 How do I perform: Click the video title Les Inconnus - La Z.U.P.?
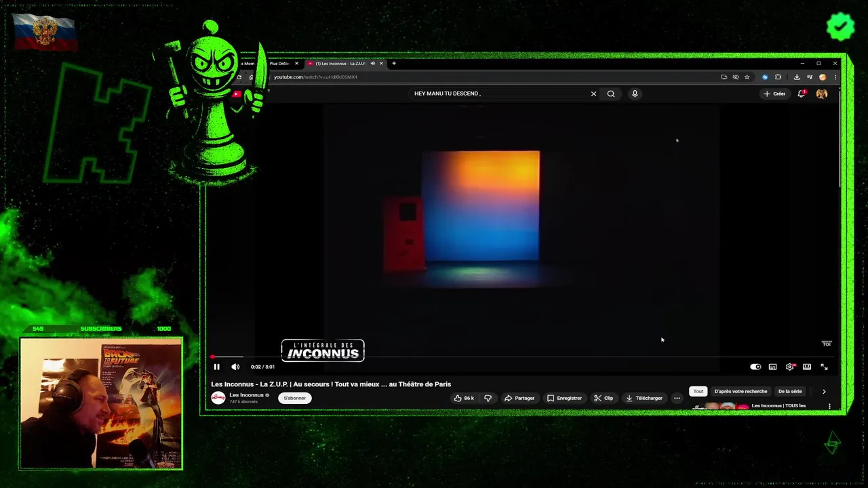coord(331,384)
